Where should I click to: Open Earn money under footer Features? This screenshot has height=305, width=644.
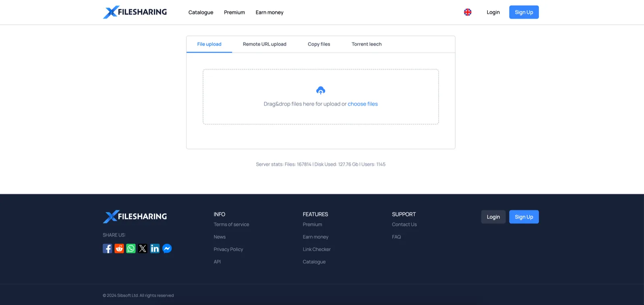(x=316, y=237)
